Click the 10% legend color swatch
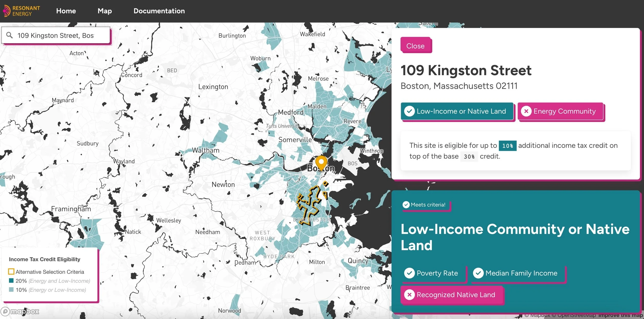Screen dimensions: 644x319 click(x=11, y=289)
